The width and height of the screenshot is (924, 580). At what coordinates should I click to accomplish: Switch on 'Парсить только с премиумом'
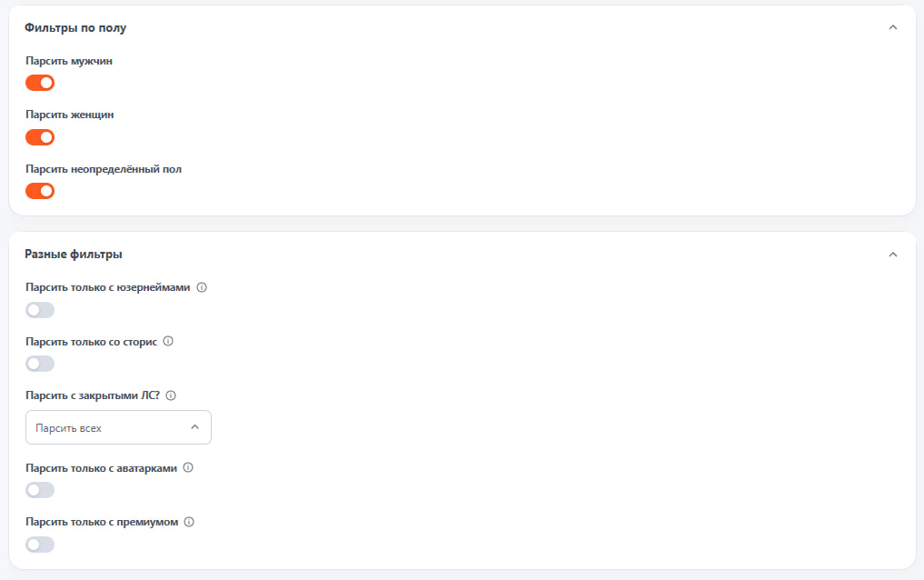[x=40, y=544]
